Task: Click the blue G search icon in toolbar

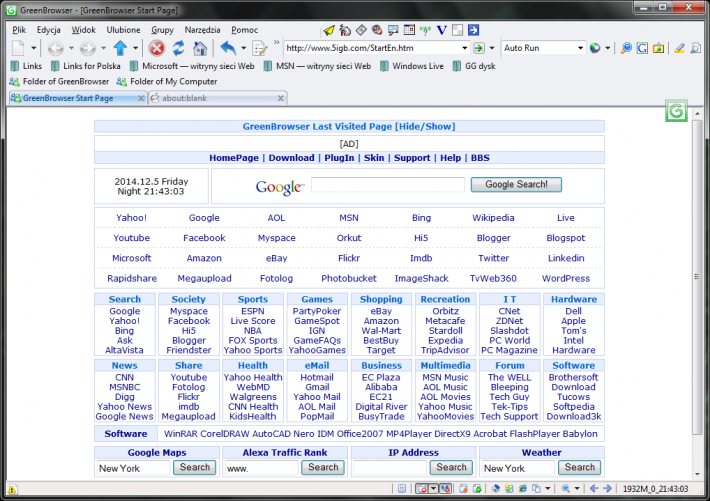Action: (x=642, y=48)
